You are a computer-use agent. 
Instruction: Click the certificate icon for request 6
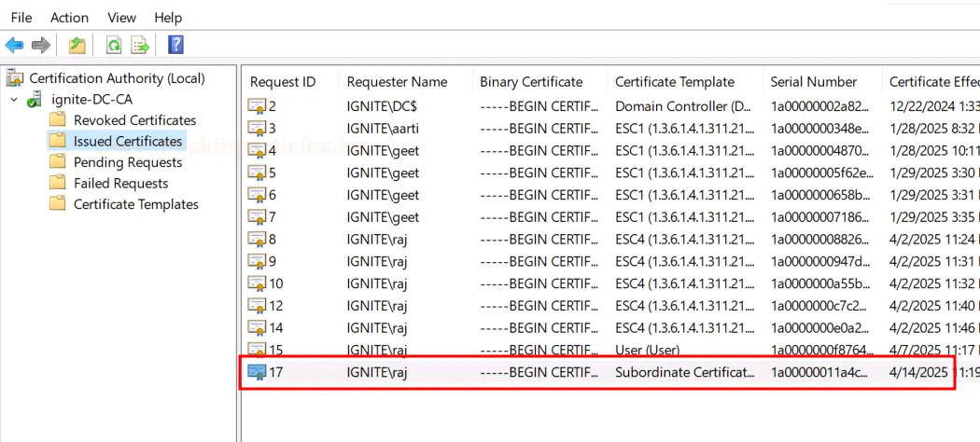tap(257, 195)
